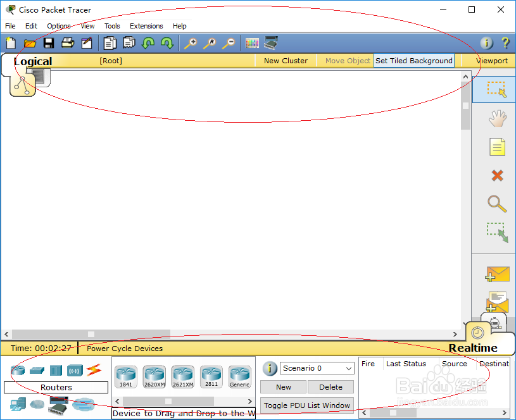Copy with the toolbar copy icon
The height and width of the screenshot is (420, 516).
point(110,43)
